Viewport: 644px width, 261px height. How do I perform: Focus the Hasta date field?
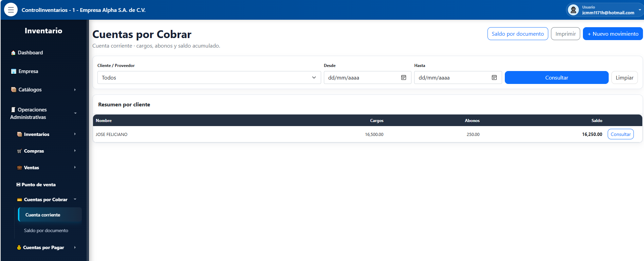[458, 77]
